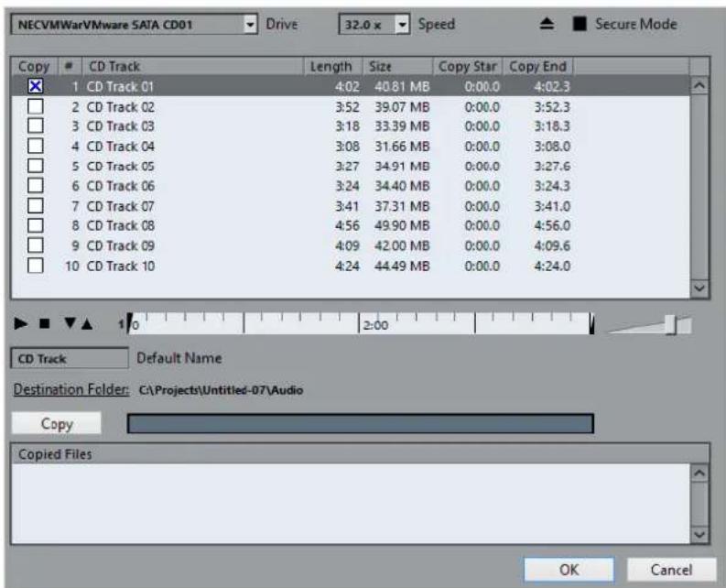
Task: Select the CD Track 08 row name
Action: (120, 225)
